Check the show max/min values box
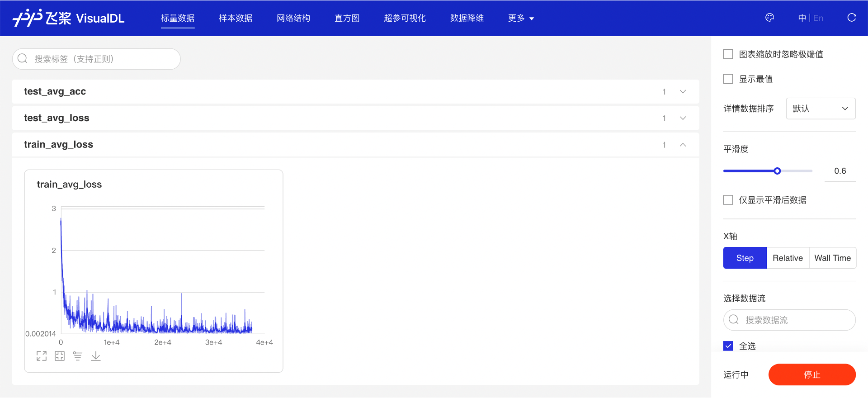The width and height of the screenshot is (868, 398). [728, 79]
